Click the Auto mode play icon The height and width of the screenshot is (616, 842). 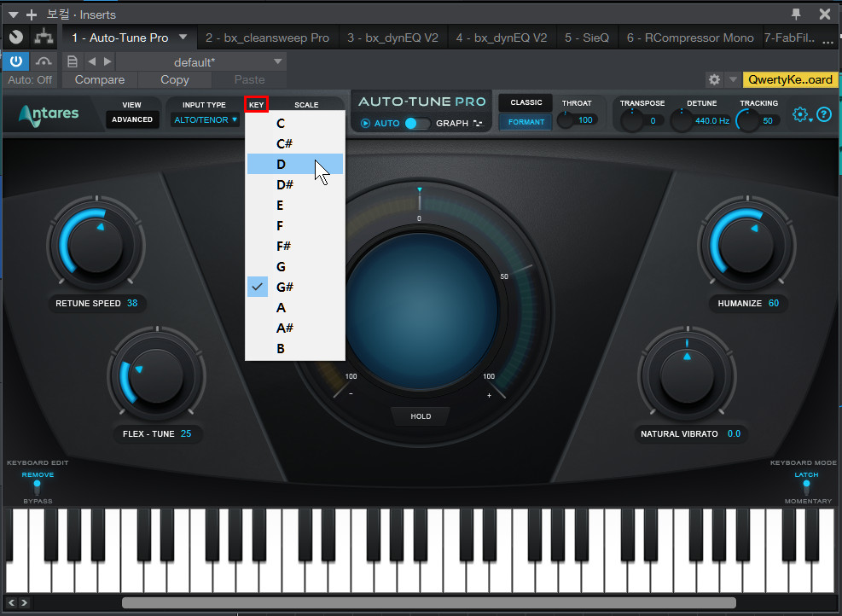click(366, 124)
